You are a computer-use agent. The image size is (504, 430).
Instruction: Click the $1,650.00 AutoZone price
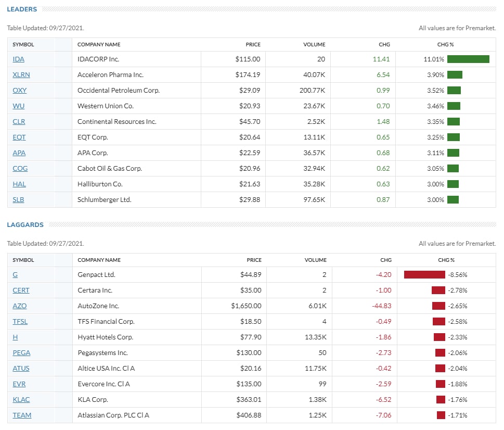pos(246,306)
